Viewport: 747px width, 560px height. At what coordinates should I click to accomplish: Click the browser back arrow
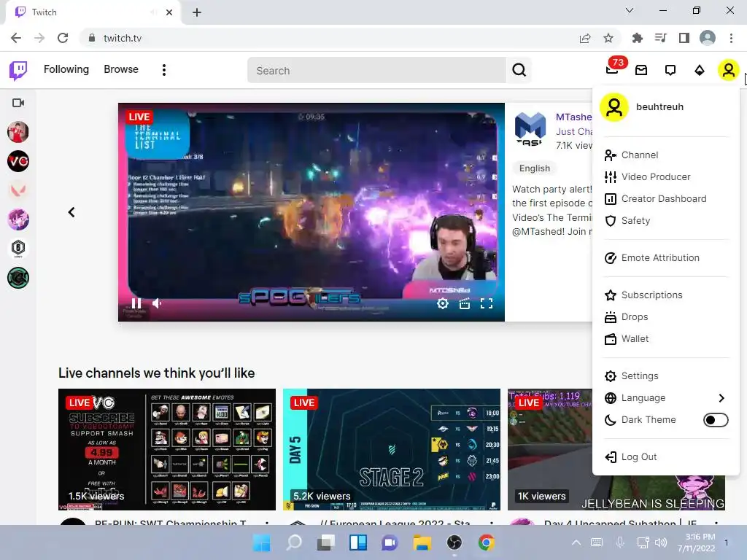pos(16,38)
